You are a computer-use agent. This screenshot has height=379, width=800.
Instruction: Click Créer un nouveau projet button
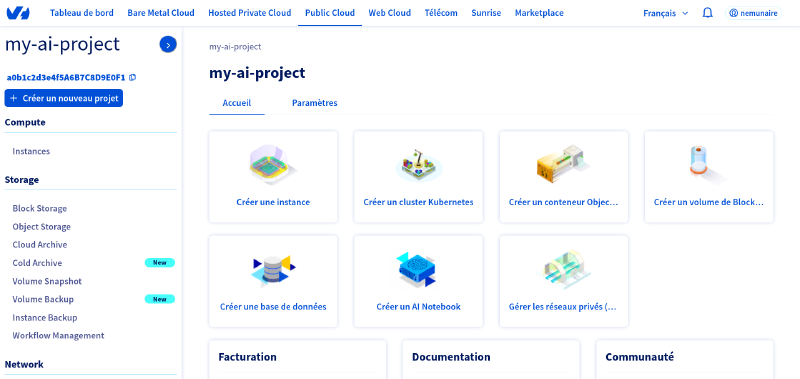[x=64, y=98]
